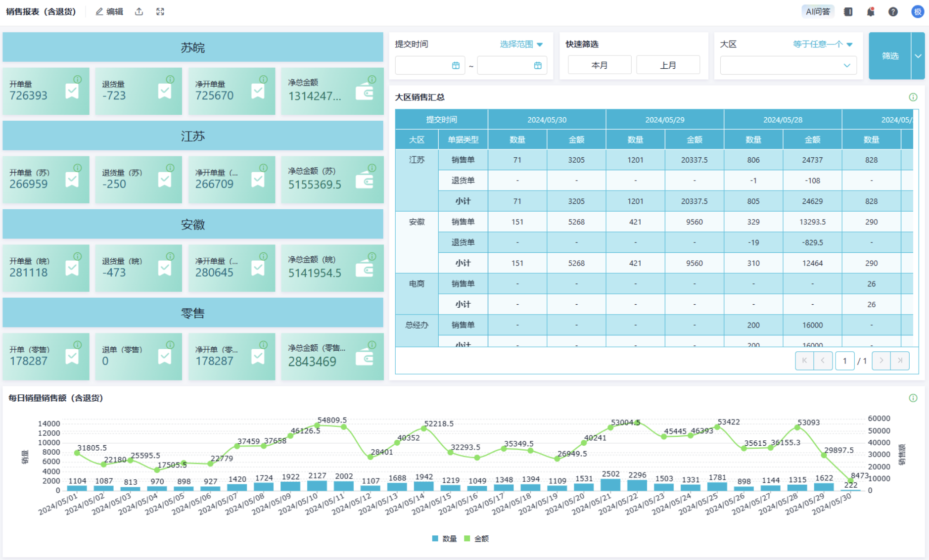Viewport: 929px width, 560px height.
Task: Click the info icon on the 净总金额（零售 card
Action: [x=372, y=345]
